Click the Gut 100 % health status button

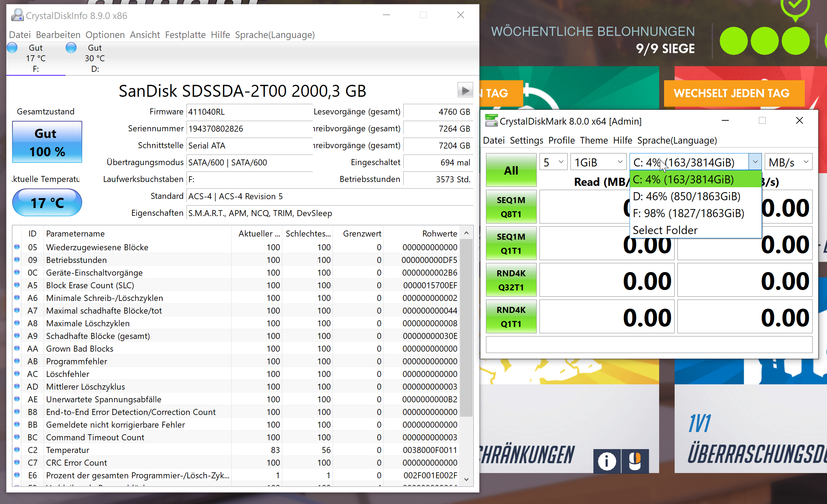coord(47,142)
